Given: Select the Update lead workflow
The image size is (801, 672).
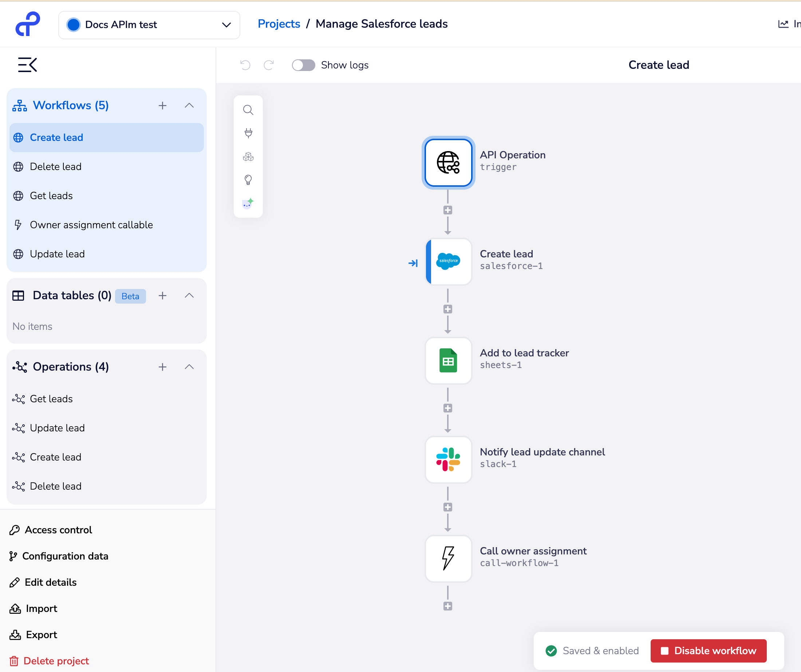Looking at the screenshot, I should point(57,254).
